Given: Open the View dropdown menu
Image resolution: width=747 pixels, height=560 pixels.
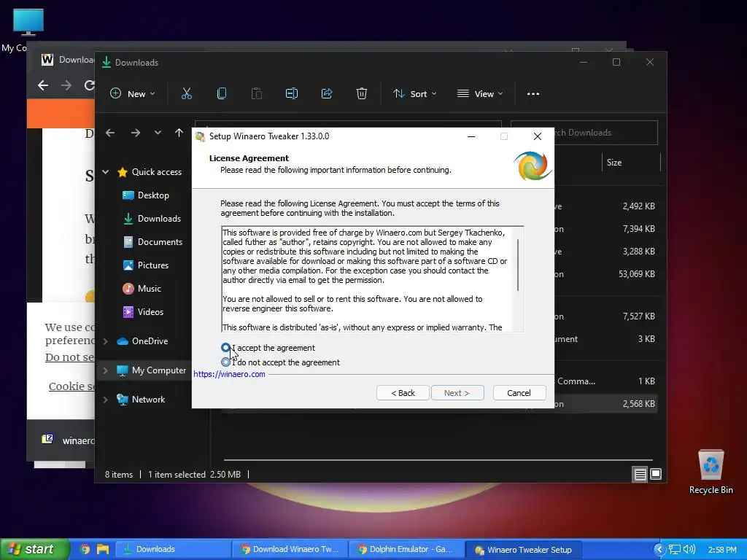Looking at the screenshot, I should (x=480, y=94).
